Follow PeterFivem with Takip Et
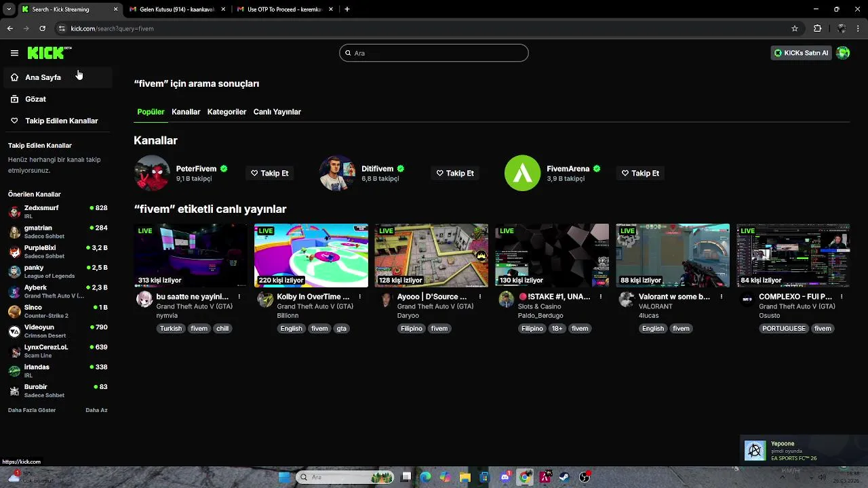868x488 pixels. click(270, 173)
